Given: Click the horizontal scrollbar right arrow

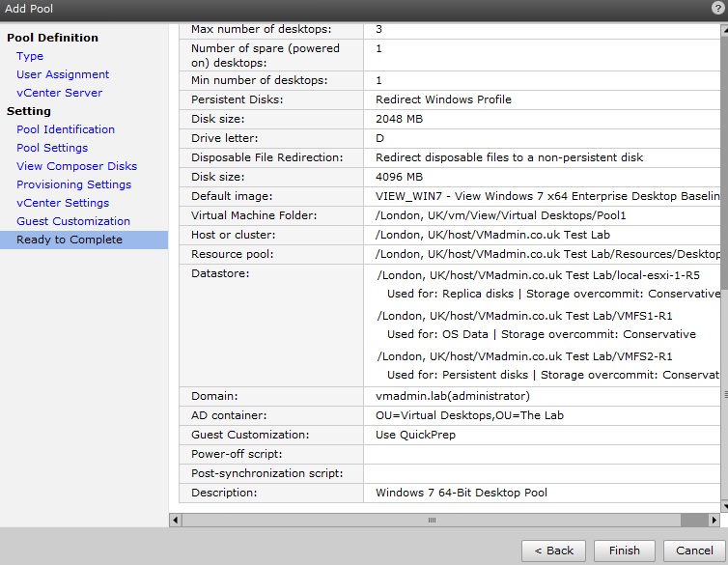Looking at the screenshot, I should click(x=714, y=520).
